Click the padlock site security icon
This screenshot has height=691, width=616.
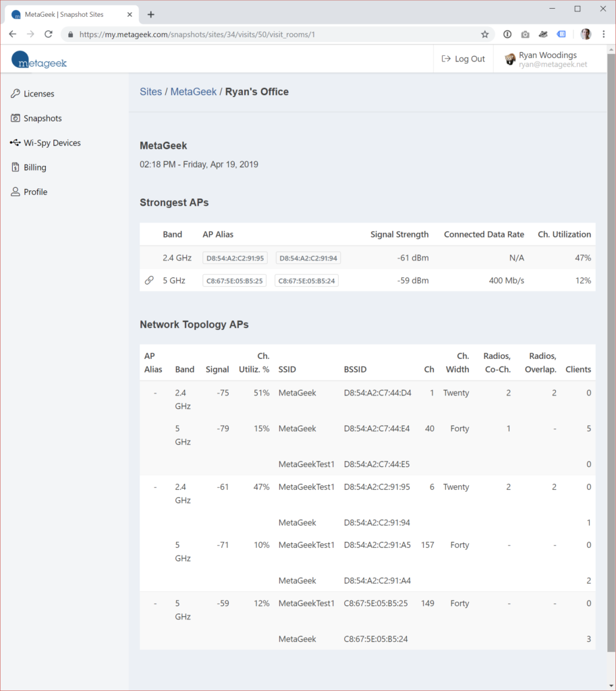click(x=70, y=34)
